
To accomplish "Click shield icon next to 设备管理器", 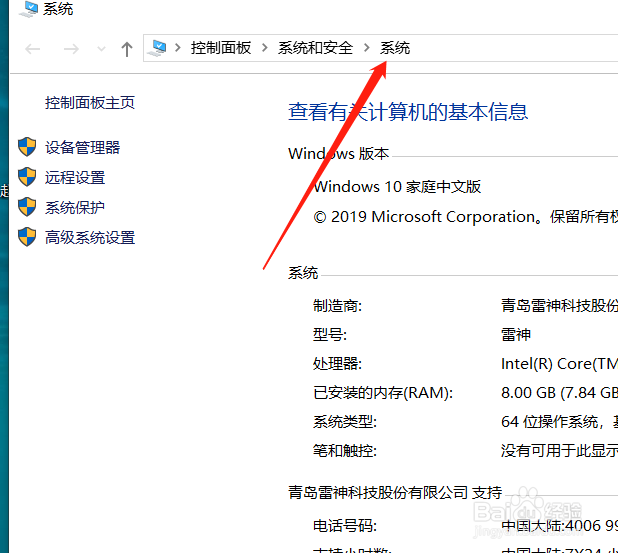I will click(x=27, y=147).
